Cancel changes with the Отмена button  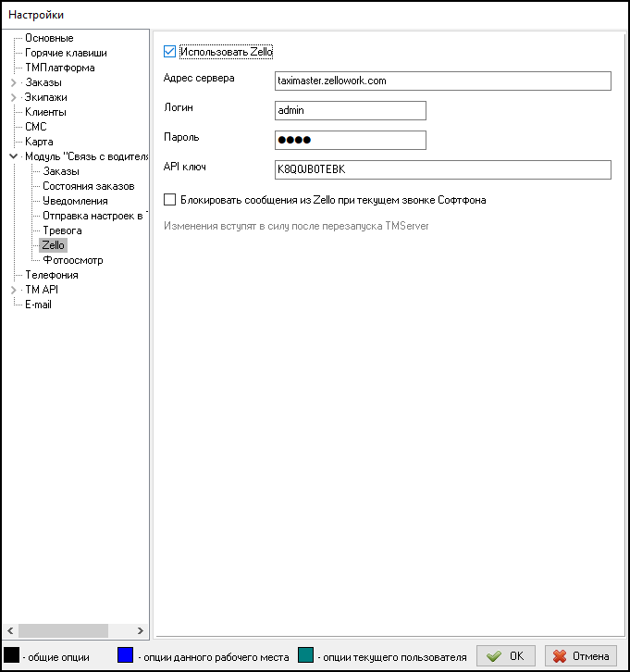click(x=581, y=656)
